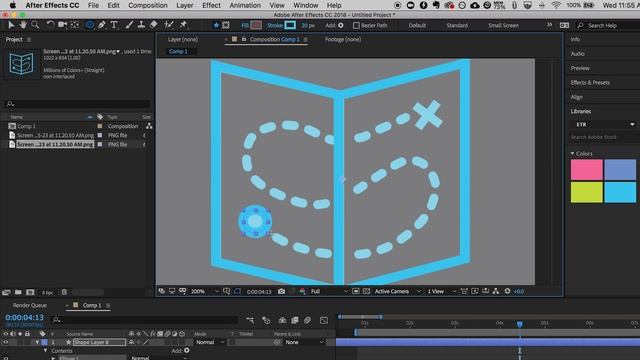Click the Comp Flowchart icon in viewer footer
The height and width of the screenshot is (360, 640).
(496, 291)
